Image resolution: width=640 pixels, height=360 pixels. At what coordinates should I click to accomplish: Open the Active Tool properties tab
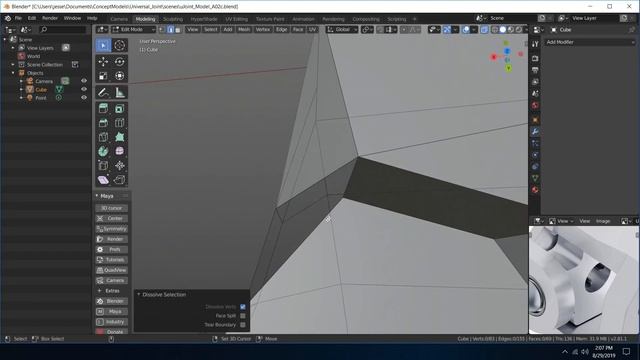click(x=535, y=44)
